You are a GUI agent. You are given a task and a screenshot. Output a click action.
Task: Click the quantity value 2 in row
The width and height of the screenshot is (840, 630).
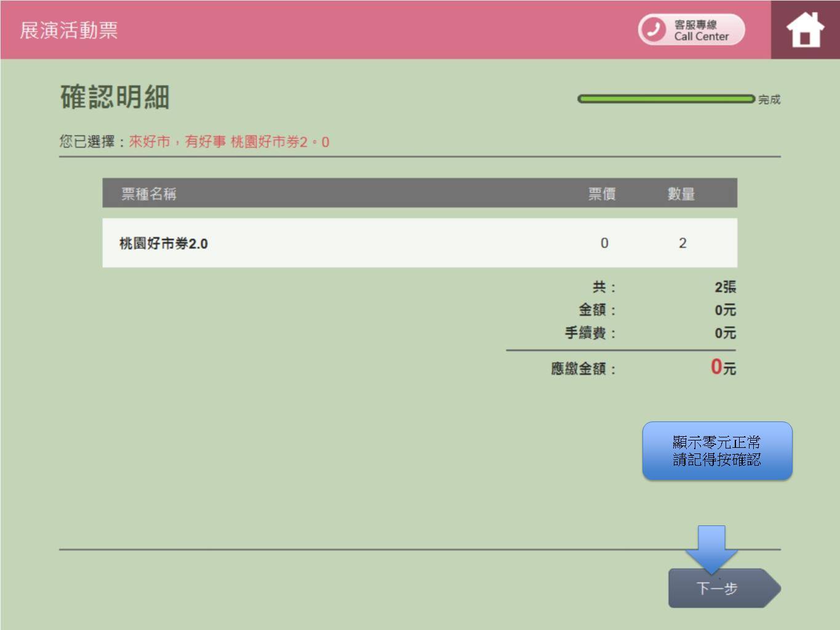[682, 243]
